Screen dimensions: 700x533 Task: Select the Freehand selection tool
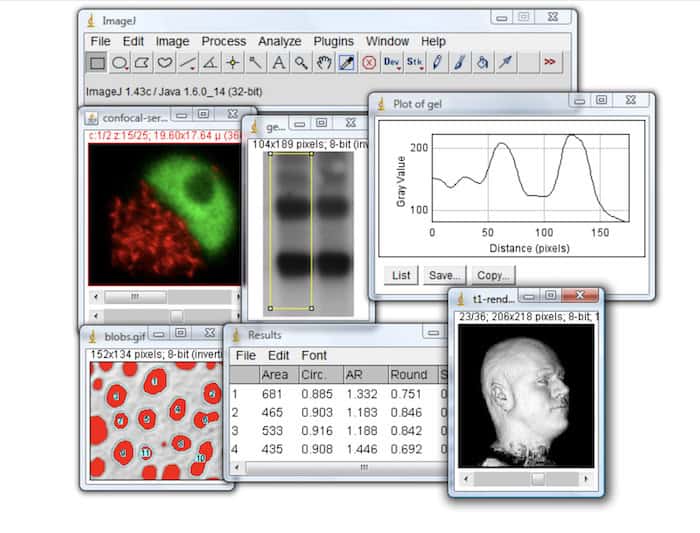pyautogui.click(x=165, y=63)
